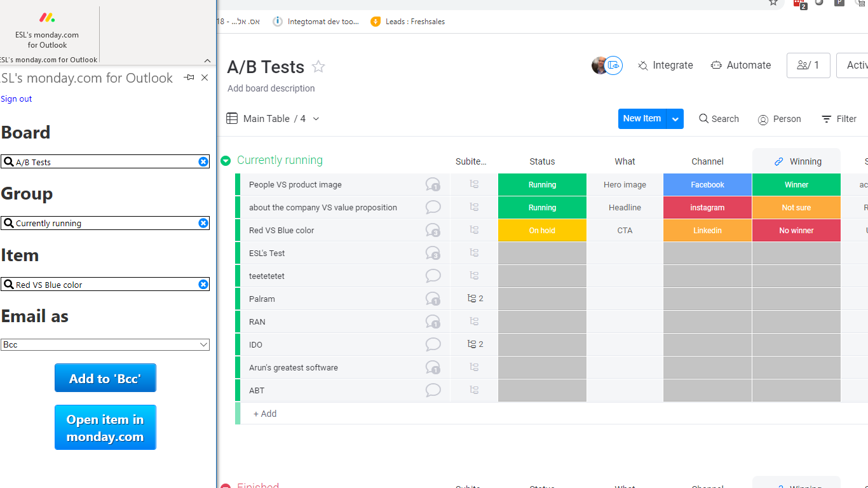Viewport: 868px width, 488px height.
Task: Collapse the Currently running group
Action: pos(226,161)
